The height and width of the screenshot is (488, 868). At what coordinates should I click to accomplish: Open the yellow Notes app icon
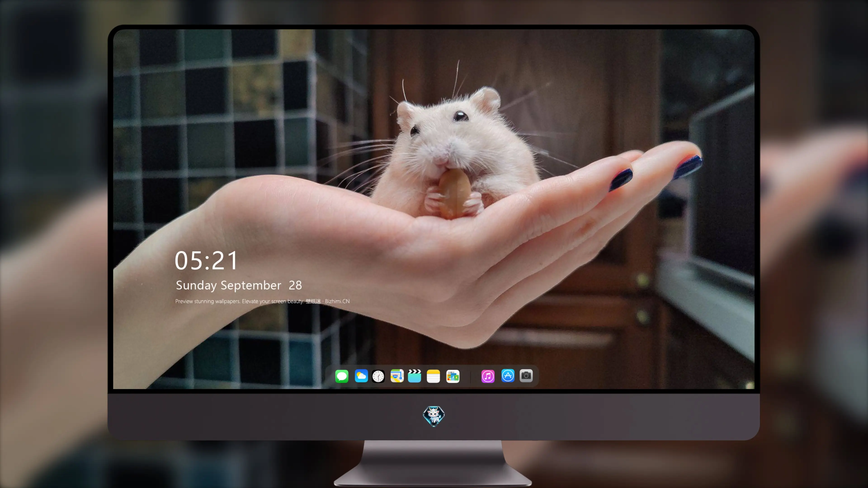click(x=433, y=376)
